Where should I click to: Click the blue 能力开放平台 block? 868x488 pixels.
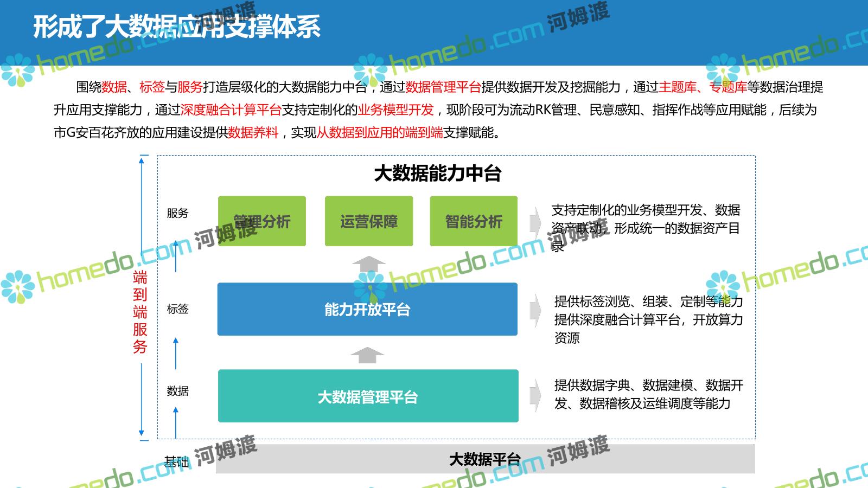click(x=367, y=309)
